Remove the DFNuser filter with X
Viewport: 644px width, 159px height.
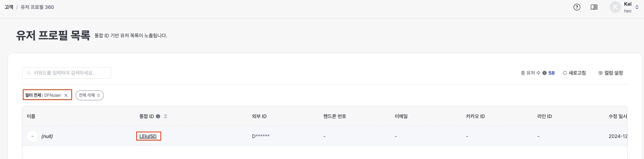pos(66,95)
